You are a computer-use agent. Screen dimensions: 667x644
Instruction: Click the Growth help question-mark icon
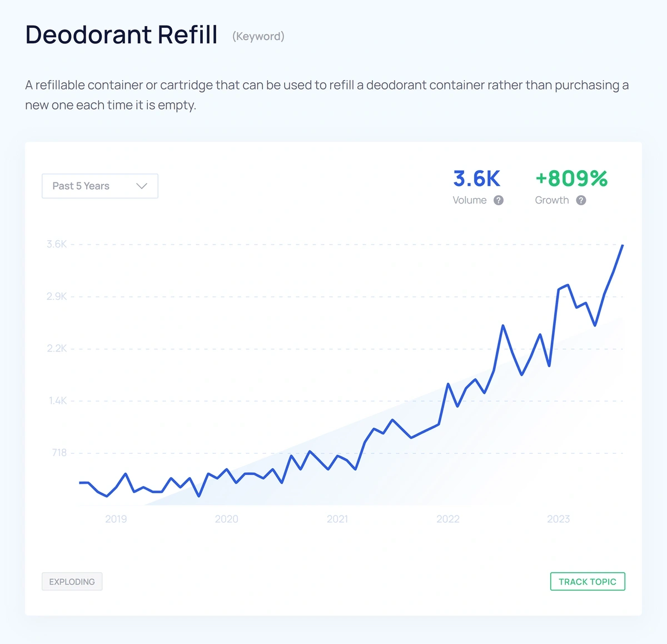(x=581, y=200)
